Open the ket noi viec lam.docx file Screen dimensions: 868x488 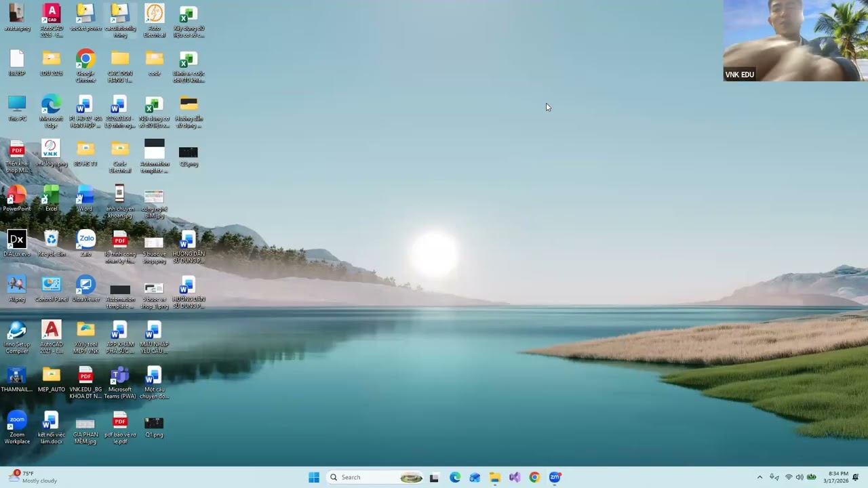(52, 428)
